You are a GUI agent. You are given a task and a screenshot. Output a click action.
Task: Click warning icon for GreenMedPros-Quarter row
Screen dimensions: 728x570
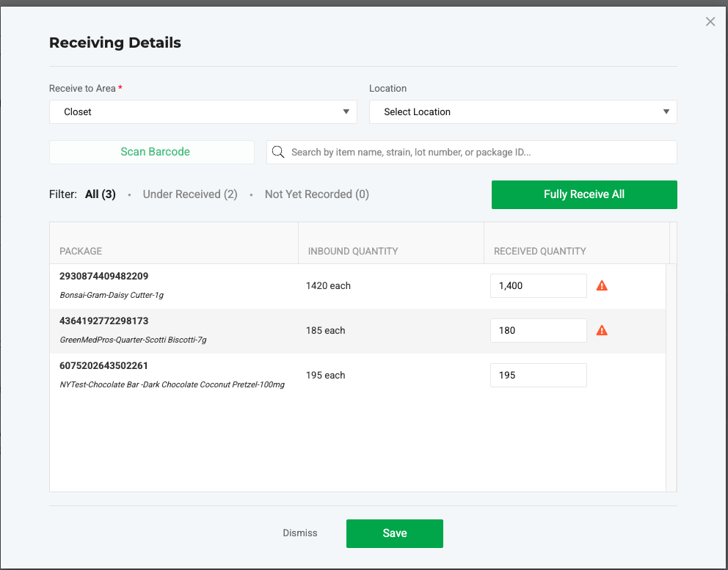[602, 331]
